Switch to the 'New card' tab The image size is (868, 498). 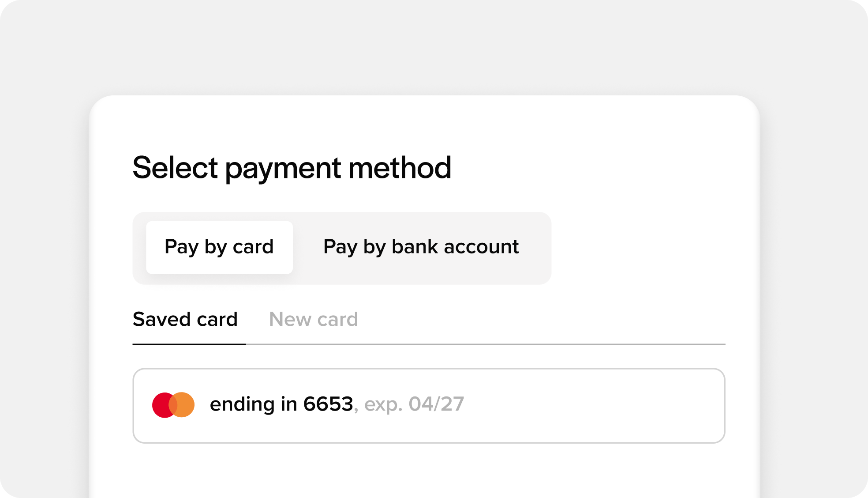(314, 320)
